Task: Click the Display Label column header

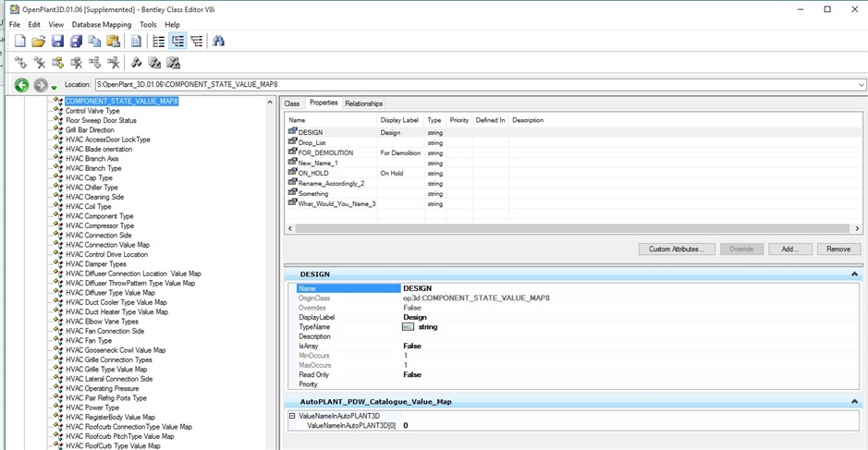Action: click(x=399, y=120)
